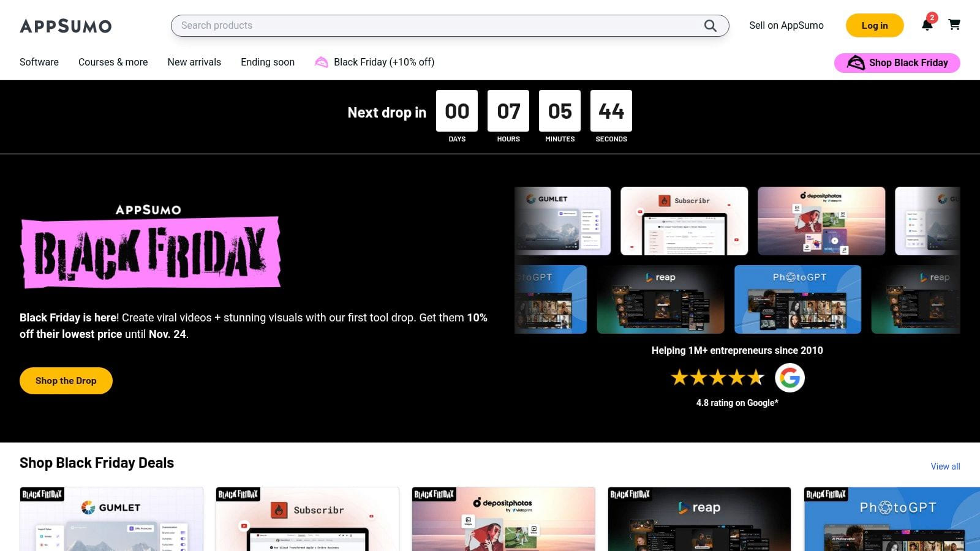Screen dimensions: 980x551
Task: Open the shopping cart icon
Action: point(954,25)
